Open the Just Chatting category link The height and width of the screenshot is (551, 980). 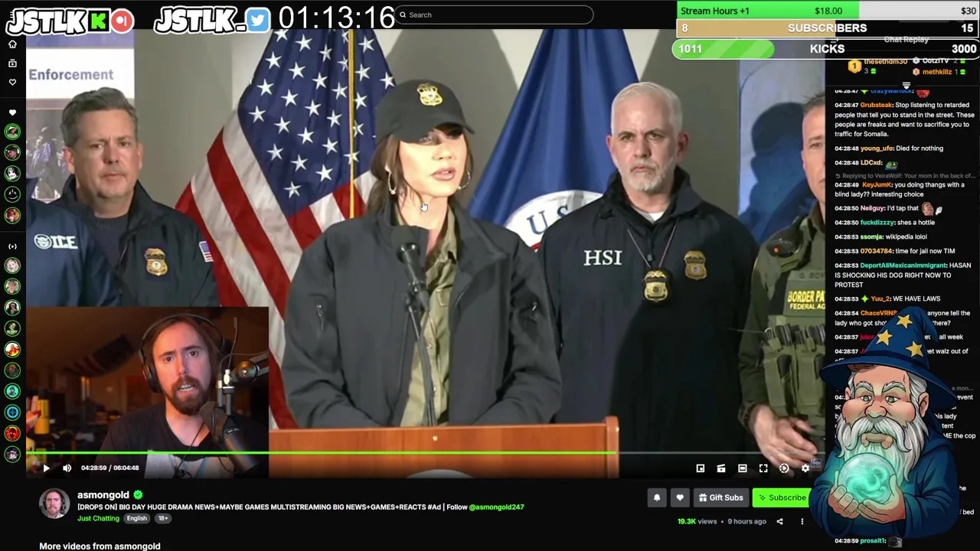tap(98, 519)
